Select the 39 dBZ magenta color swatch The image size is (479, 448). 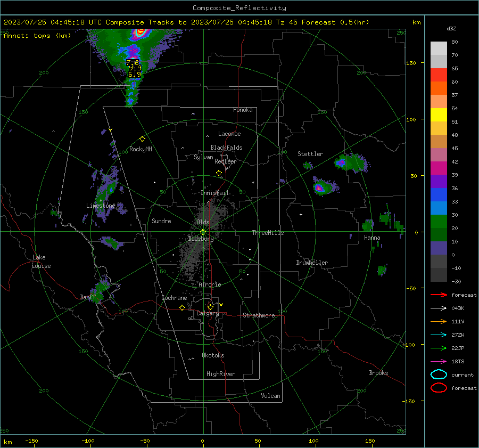[439, 168]
